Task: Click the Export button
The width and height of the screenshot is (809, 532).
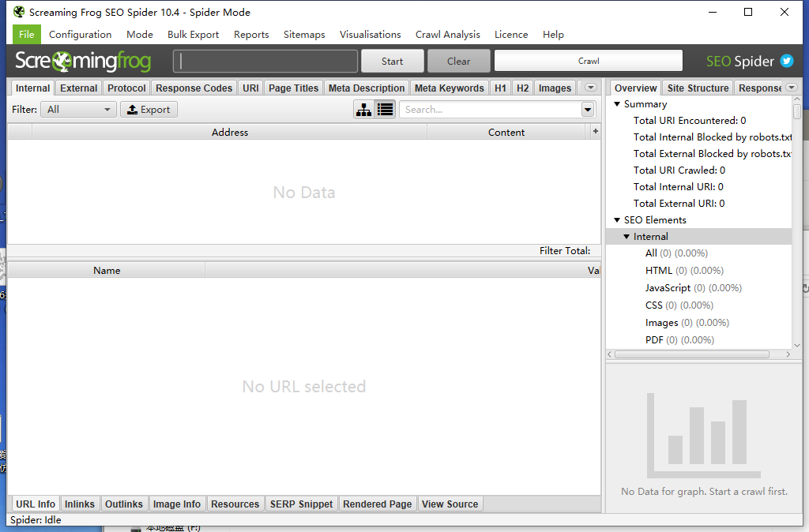Action: pos(149,110)
